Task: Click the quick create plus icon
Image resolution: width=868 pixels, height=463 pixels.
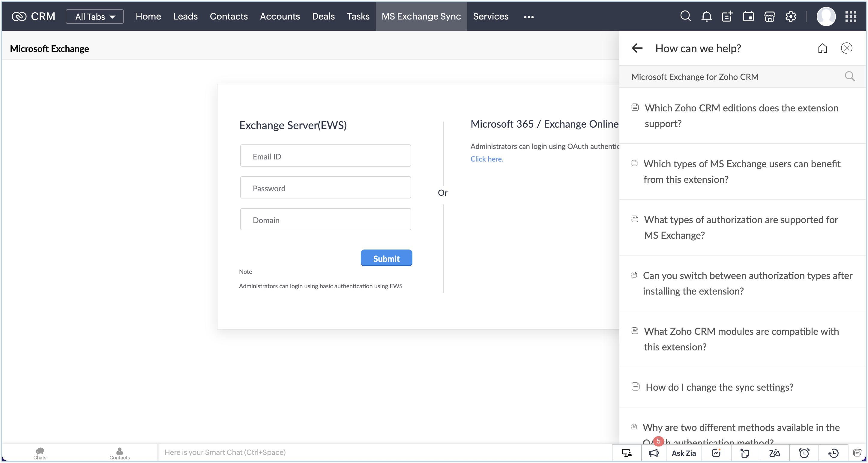Action: pyautogui.click(x=727, y=16)
